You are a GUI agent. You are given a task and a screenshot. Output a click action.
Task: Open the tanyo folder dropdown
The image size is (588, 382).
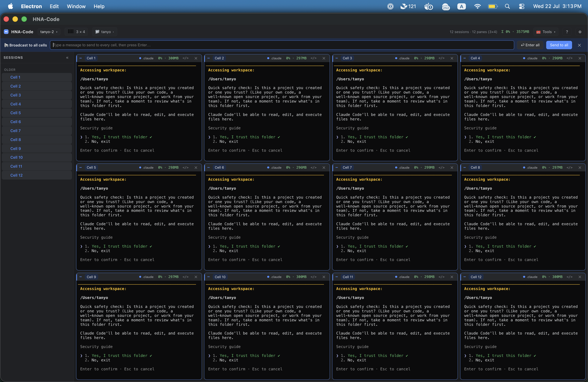[105, 32]
